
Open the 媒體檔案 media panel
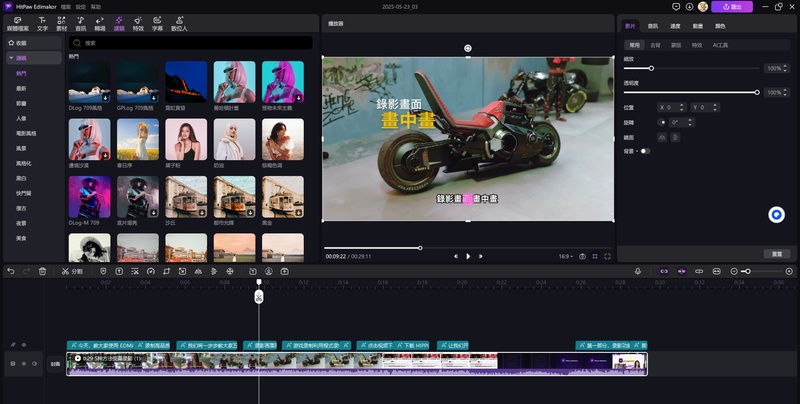tap(18, 24)
